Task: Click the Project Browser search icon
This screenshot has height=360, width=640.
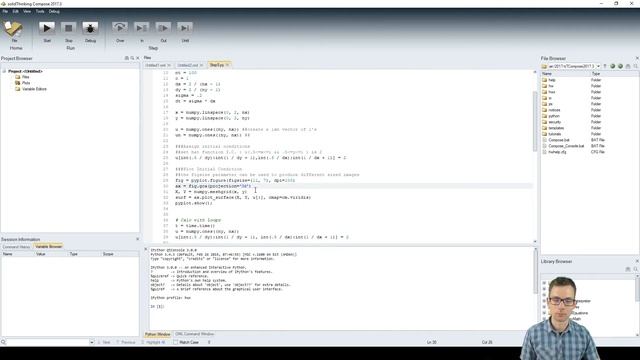Action: coord(132,58)
